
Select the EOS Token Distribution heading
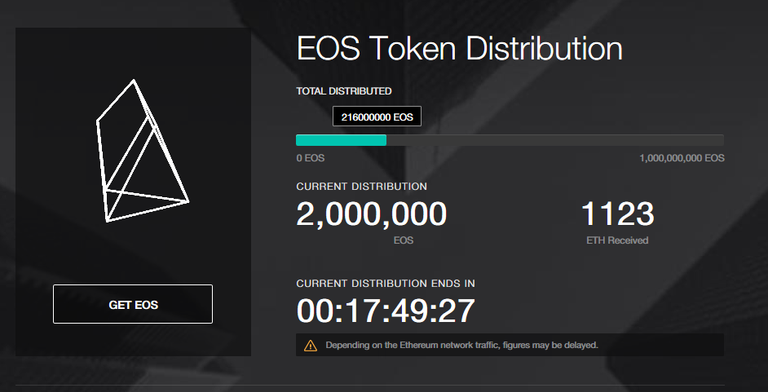(x=459, y=49)
